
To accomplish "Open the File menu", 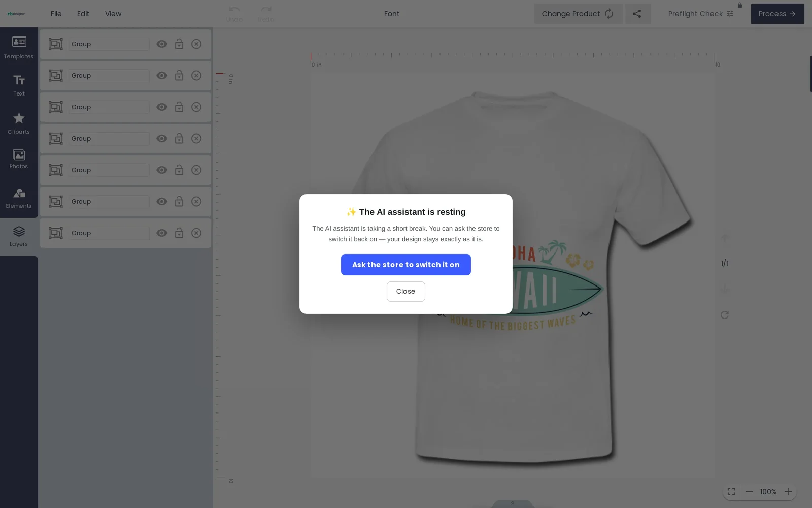I will pyautogui.click(x=56, y=14).
